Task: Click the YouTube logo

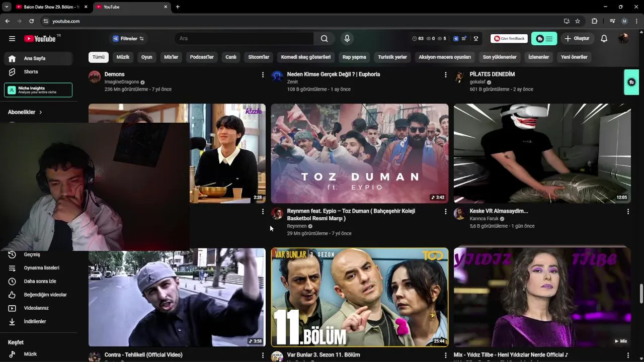Action: coord(40,39)
